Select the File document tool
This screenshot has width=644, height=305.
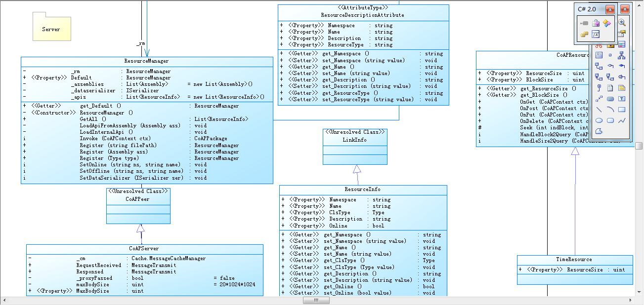click(610, 87)
